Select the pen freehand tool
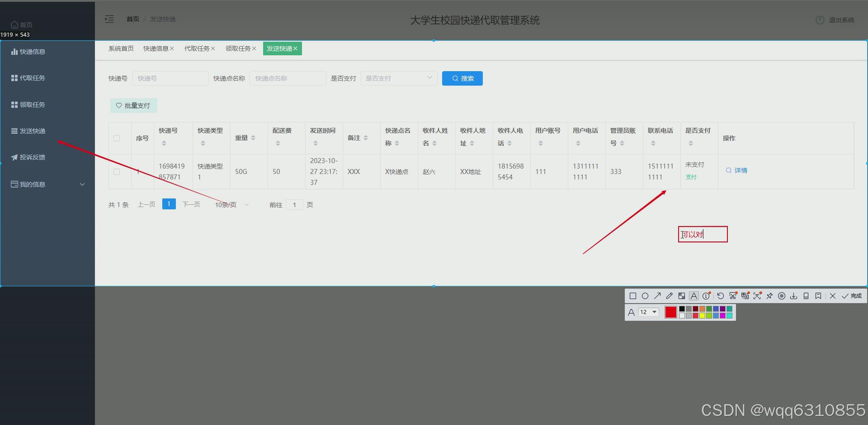Image resolution: width=868 pixels, height=425 pixels. [x=670, y=296]
